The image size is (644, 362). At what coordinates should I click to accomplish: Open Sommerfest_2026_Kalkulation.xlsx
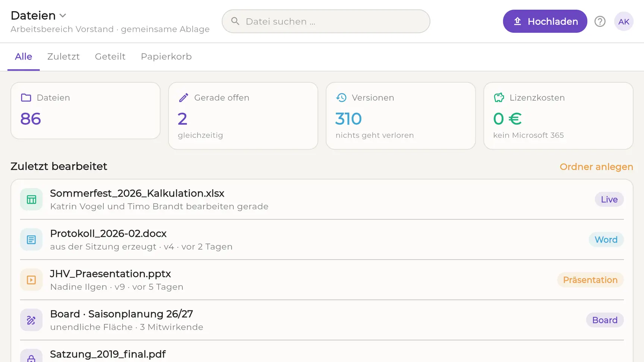[x=137, y=193]
